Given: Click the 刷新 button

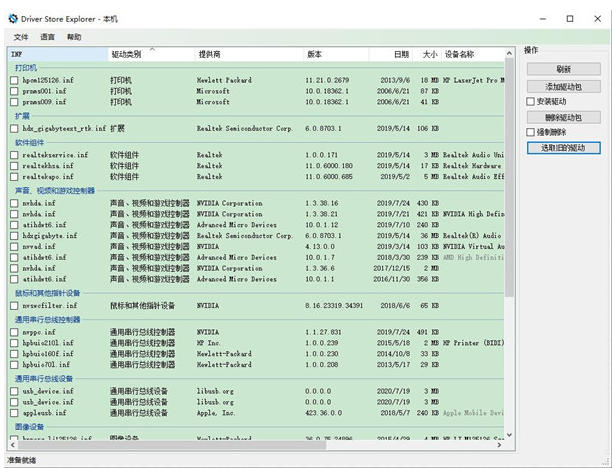Looking at the screenshot, I should pos(563,70).
